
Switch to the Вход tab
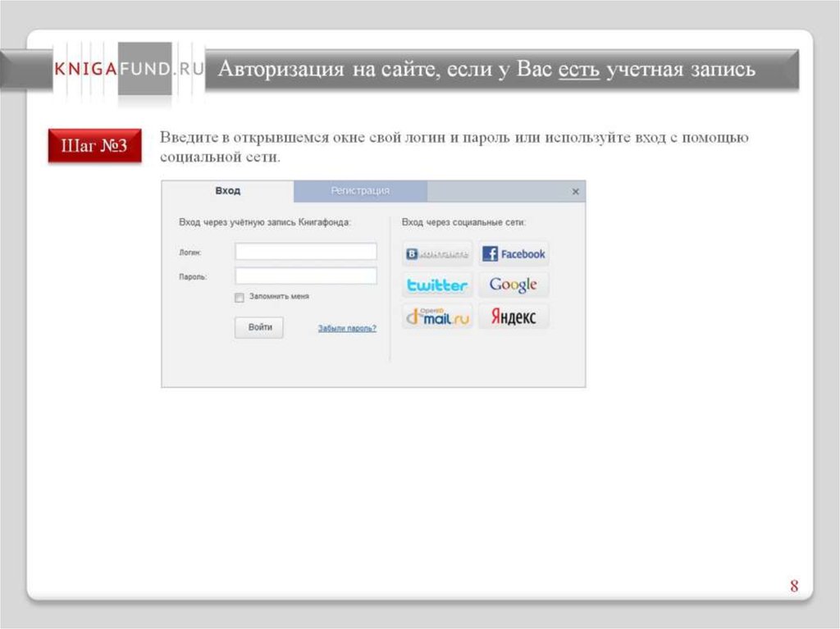(x=227, y=191)
